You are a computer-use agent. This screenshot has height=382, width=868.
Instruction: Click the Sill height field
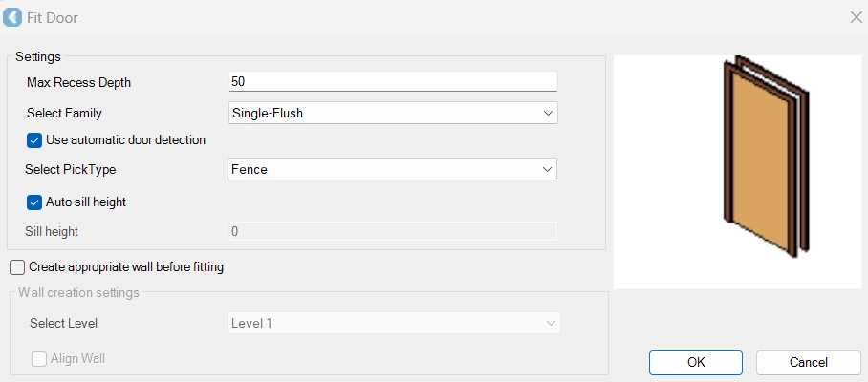[393, 231]
